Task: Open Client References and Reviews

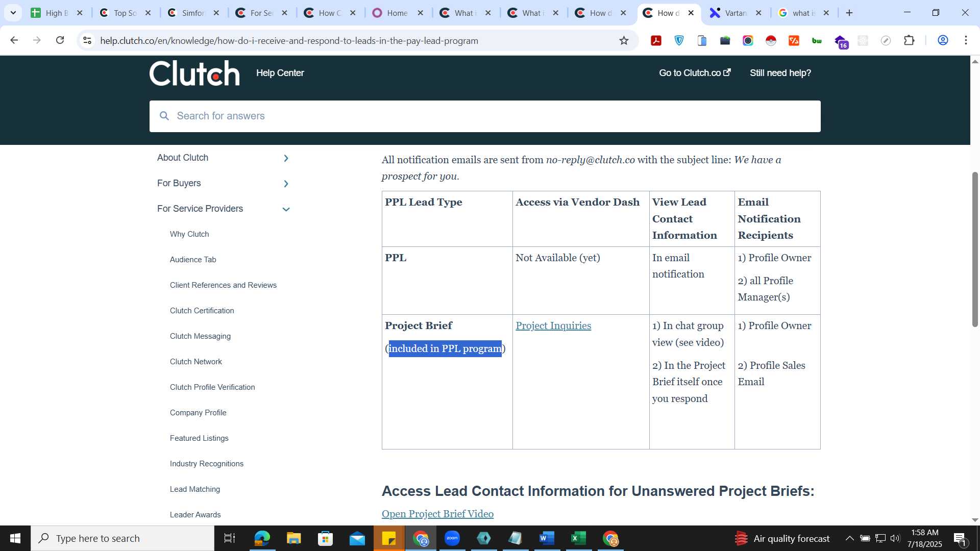Action: (223, 285)
